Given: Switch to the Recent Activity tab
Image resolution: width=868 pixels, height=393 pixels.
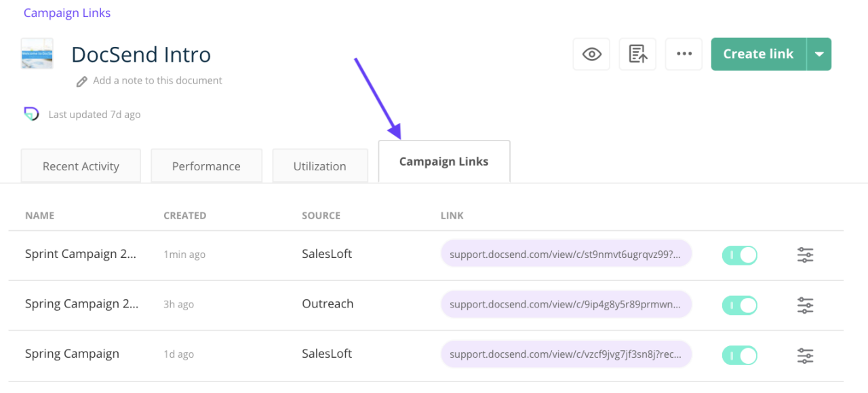Looking at the screenshot, I should click(x=81, y=166).
